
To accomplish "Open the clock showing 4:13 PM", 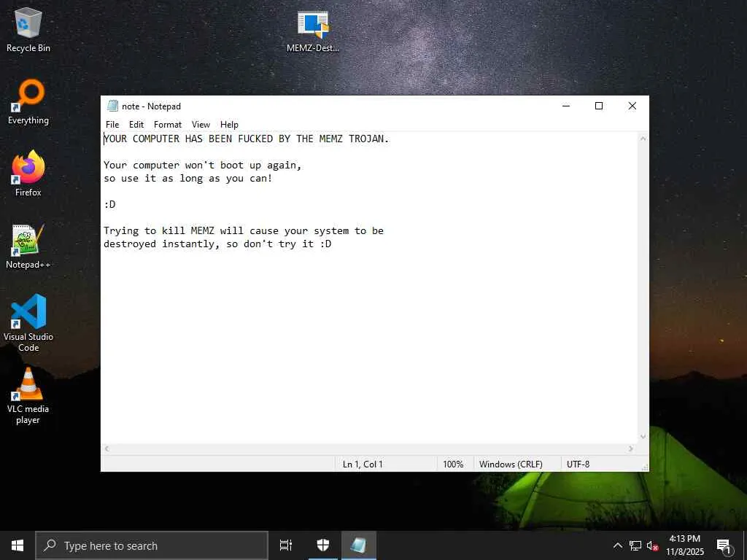I will [685, 545].
